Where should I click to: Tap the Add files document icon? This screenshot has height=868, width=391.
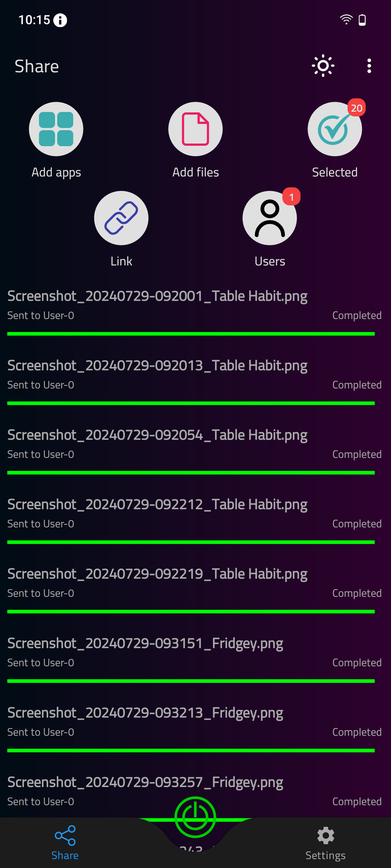point(195,129)
